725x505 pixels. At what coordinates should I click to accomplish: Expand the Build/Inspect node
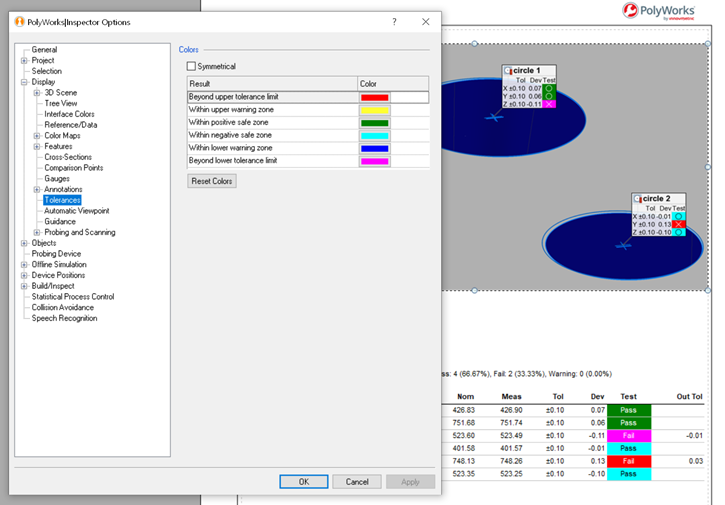pyautogui.click(x=24, y=286)
